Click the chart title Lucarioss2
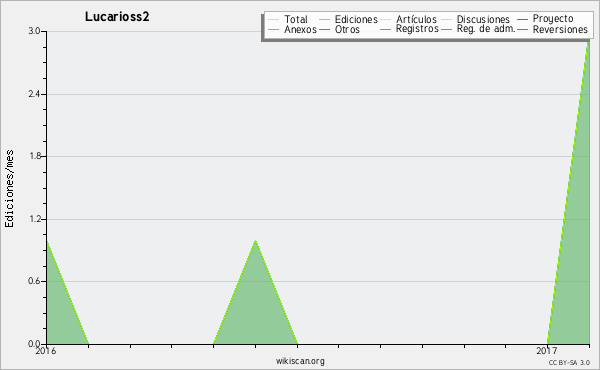Viewport: 600px width, 370px height. coord(117,17)
